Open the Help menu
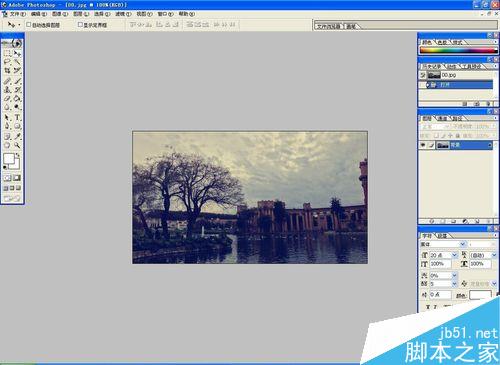The image size is (500, 365). coord(187,14)
